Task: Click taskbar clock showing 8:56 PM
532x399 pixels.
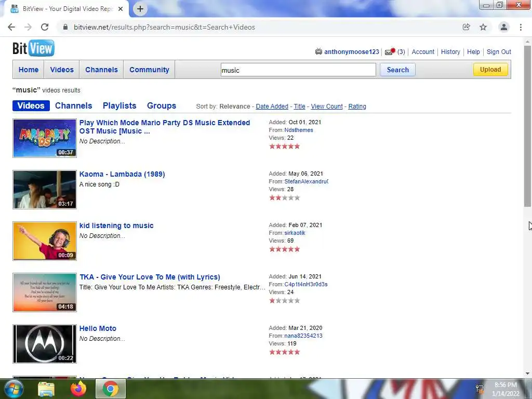Action: (x=506, y=389)
